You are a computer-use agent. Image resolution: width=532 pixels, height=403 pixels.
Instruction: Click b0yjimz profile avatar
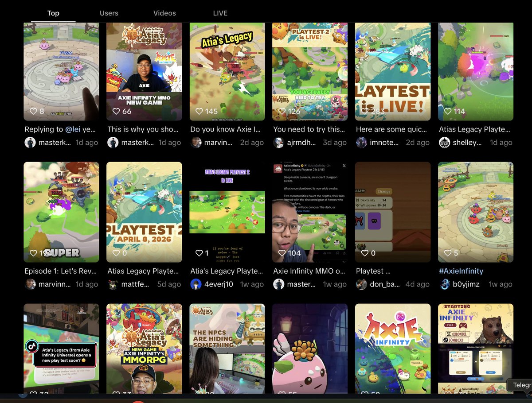pyautogui.click(x=445, y=284)
